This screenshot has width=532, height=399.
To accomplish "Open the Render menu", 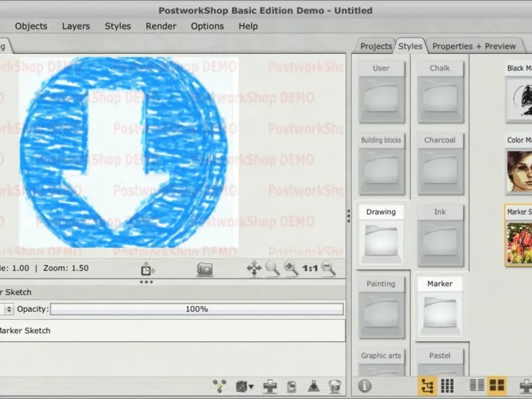I will (161, 26).
